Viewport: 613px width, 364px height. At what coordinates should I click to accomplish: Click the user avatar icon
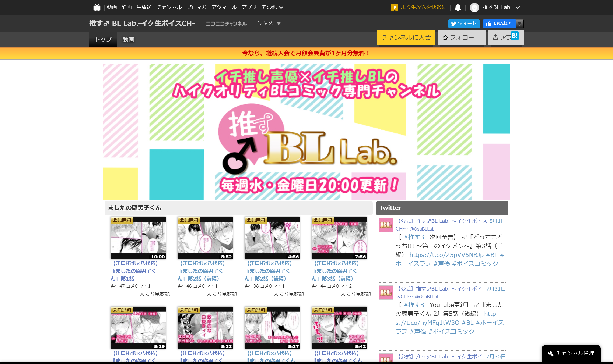(474, 8)
